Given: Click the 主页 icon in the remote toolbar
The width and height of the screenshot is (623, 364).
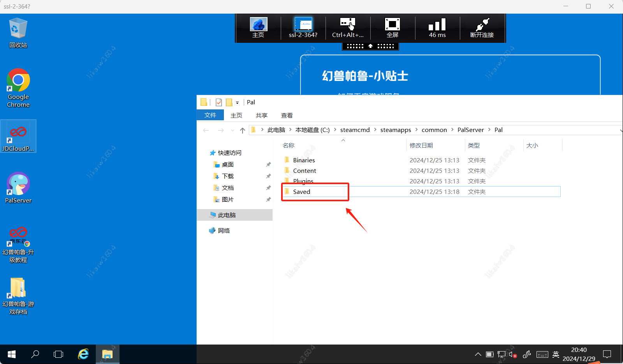Looking at the screenshot, I should click(x=258, y=28).
